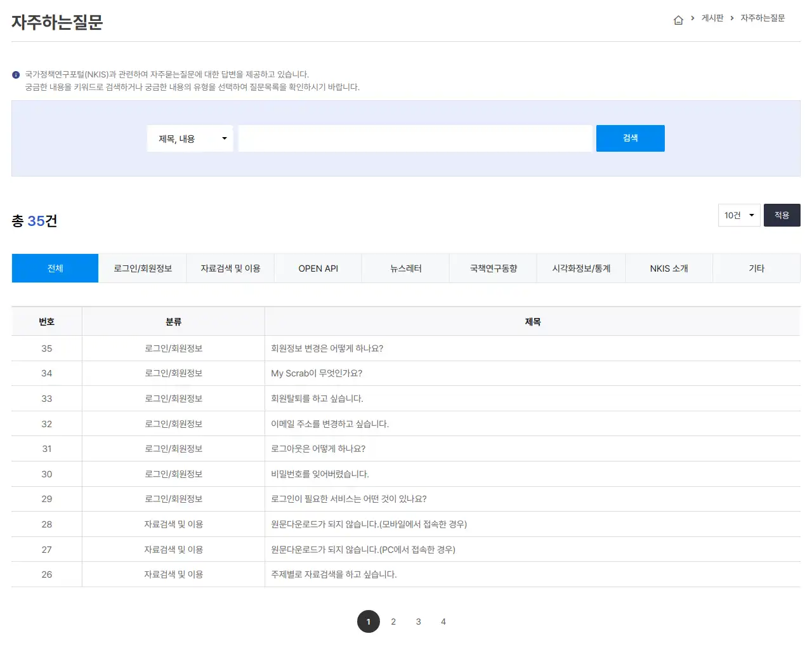Open the 제목, 내용 search field dropdown
Image resolution: width=812 pixels, height=650 pixels.
click(190, 138)
